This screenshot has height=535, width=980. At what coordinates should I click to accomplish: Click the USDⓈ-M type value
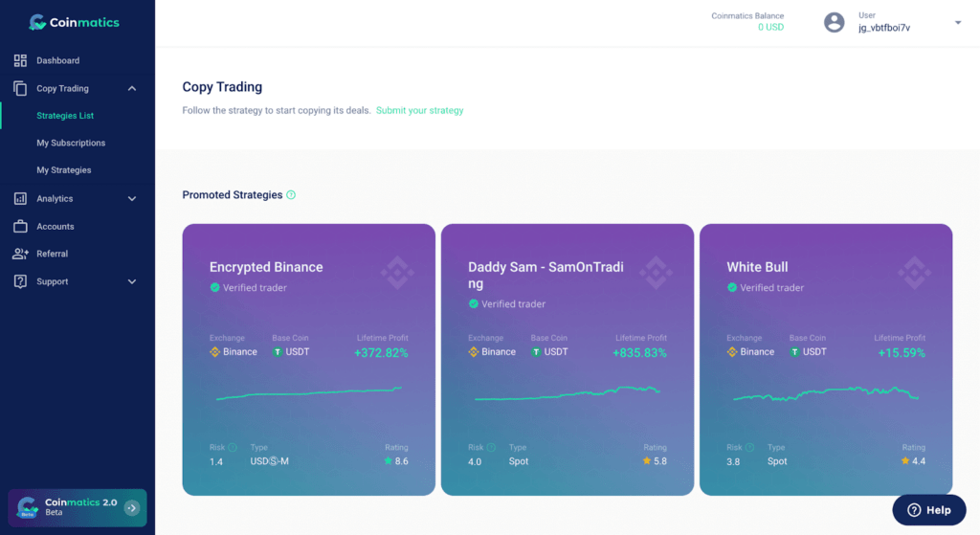point(269,461)
